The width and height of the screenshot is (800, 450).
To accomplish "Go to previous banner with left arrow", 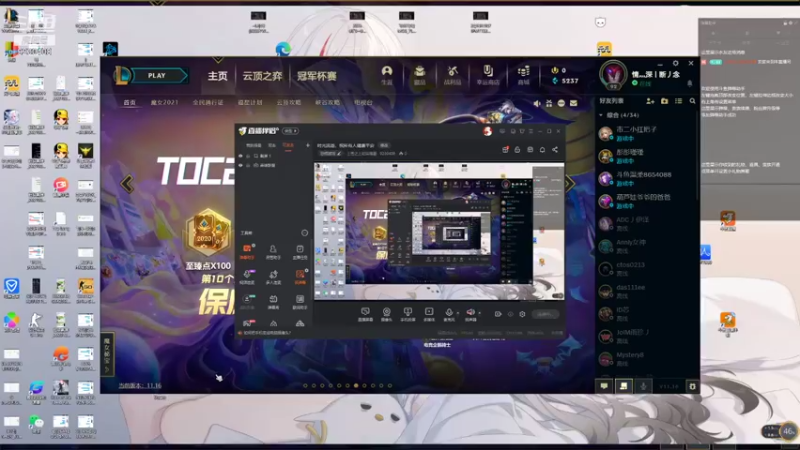I will (127, 184).
